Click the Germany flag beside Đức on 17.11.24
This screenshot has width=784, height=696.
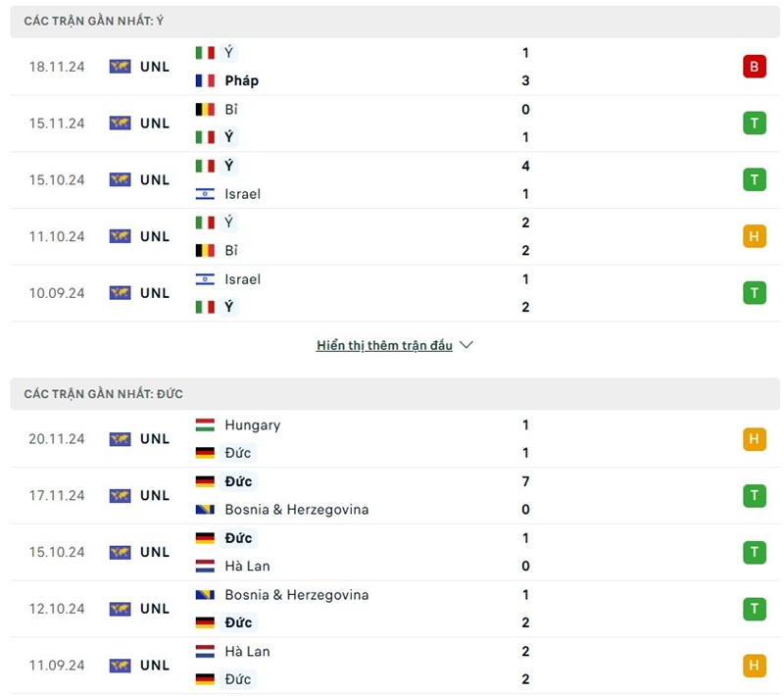coord(207,481)
